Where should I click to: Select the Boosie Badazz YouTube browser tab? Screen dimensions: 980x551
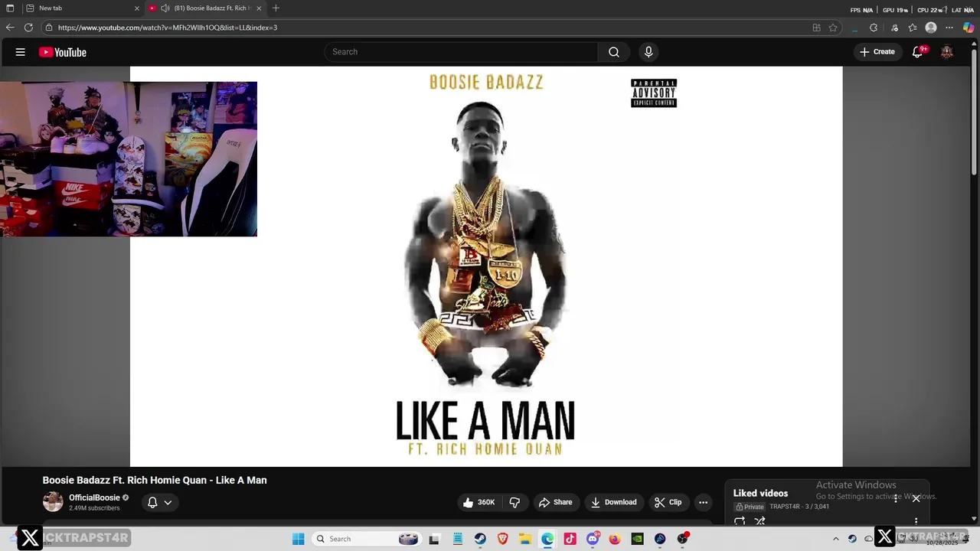(x=205, y=8)
